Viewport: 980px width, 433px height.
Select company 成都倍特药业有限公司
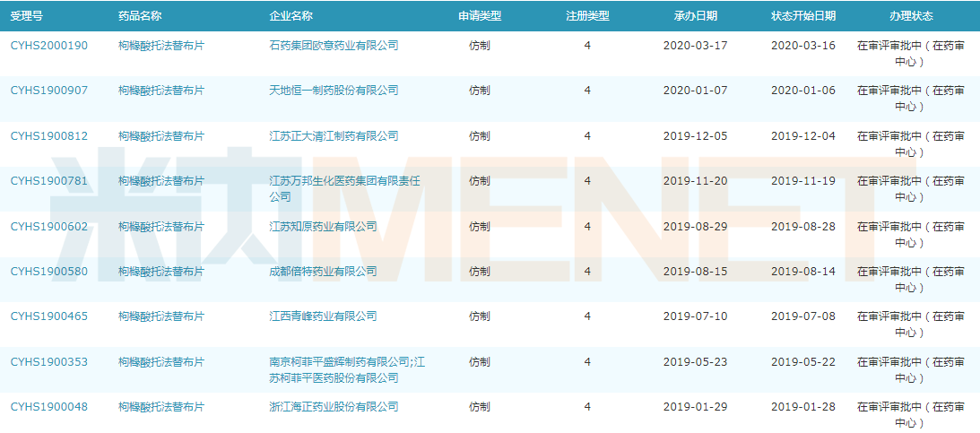point(323,272)
